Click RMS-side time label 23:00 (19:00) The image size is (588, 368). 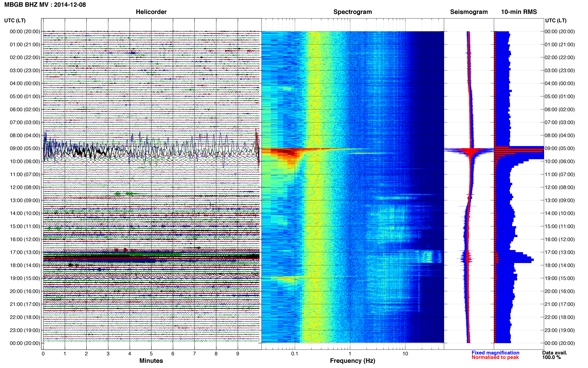[560, 330]
